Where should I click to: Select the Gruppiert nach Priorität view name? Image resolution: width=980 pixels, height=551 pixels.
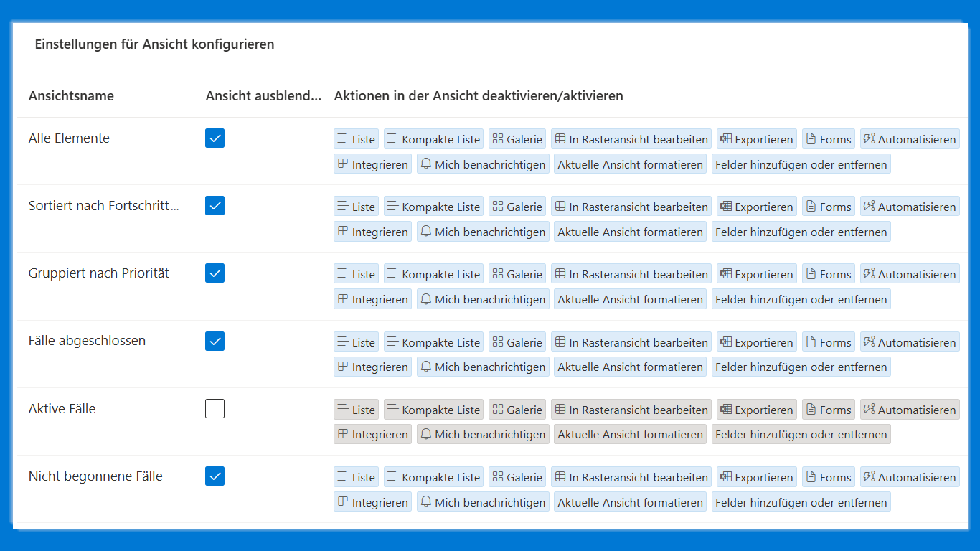[99, 273]
